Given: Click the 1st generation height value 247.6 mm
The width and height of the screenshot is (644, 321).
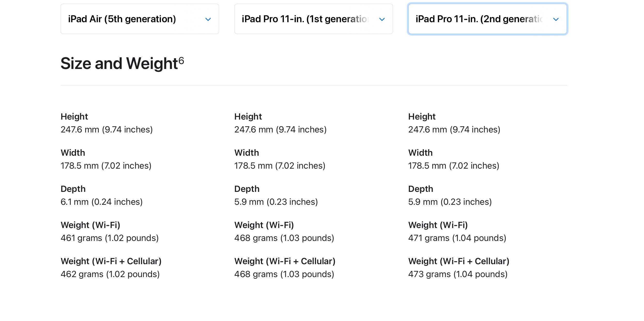Looking at the screenshot, I should (x=280, y=130).
